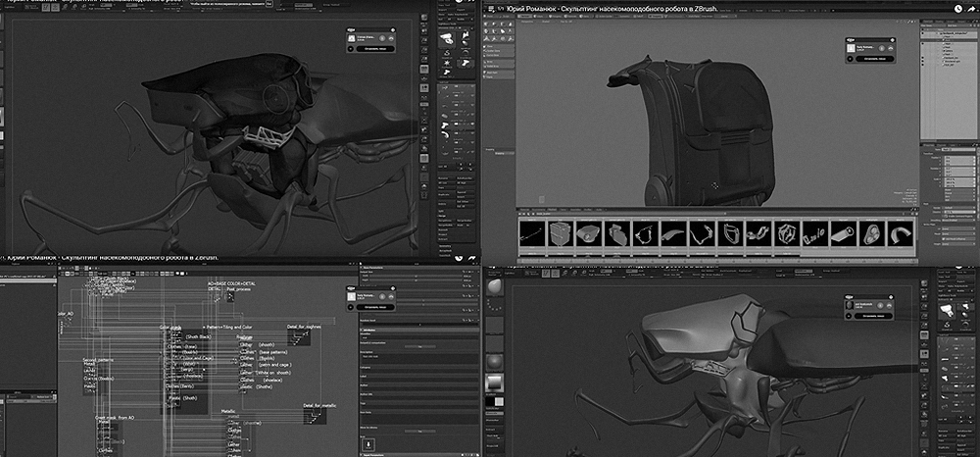The width and height of the screenshot is (980, 457).
Task: Select the backpack mesh thumbnail in preset strip
Action: tap(560, 233)
